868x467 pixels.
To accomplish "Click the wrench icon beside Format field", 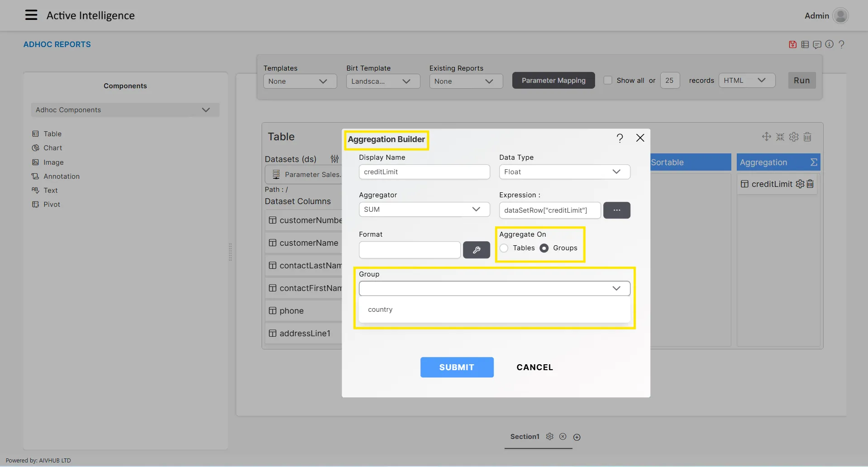I will coord(476,250).
